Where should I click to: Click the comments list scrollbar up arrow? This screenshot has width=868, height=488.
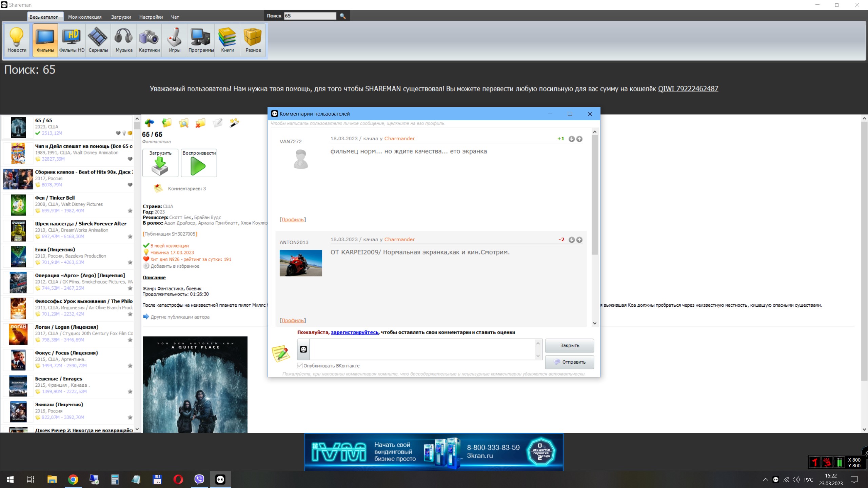595,131
